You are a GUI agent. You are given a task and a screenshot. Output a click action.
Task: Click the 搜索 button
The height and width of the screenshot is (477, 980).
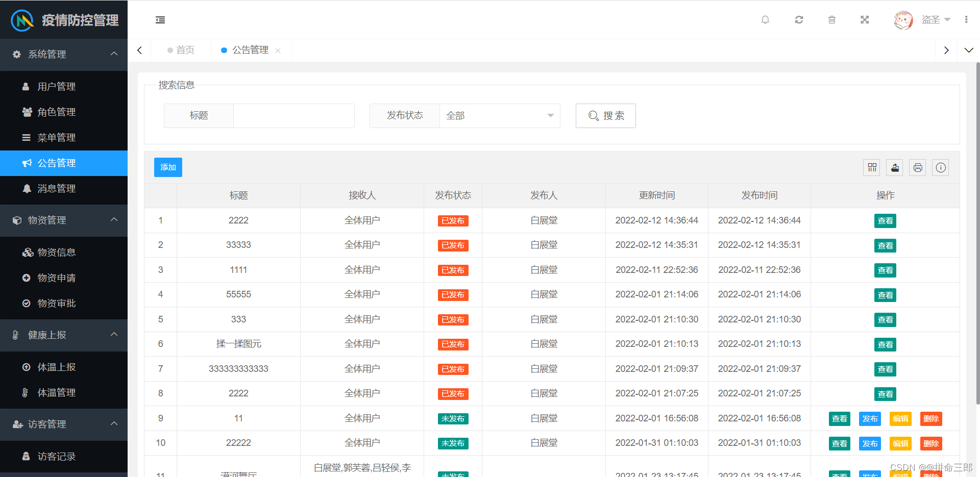605,116
